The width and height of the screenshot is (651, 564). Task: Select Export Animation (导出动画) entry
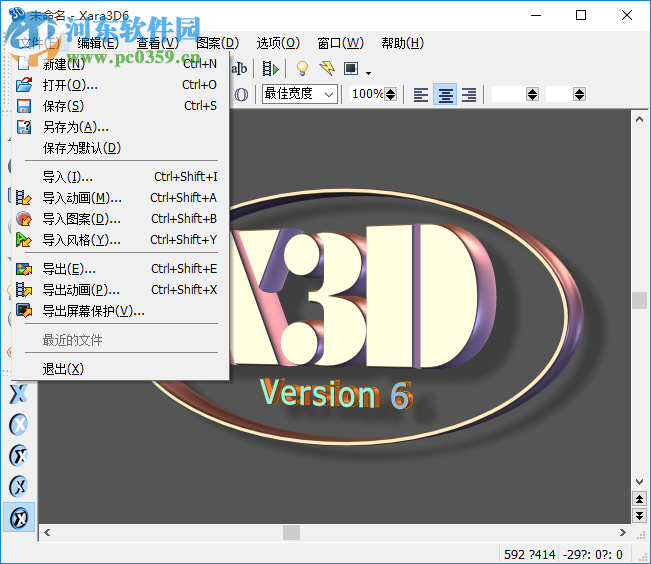(120, 289)
